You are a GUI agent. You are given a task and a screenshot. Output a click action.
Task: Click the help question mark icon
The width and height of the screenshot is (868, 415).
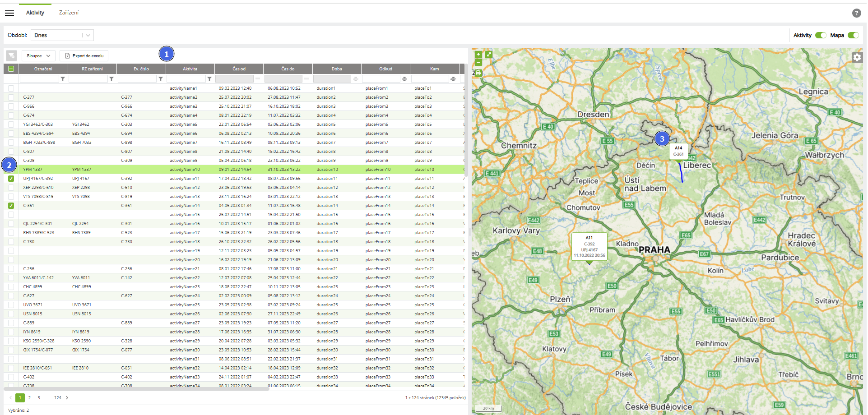click(856, 13)
